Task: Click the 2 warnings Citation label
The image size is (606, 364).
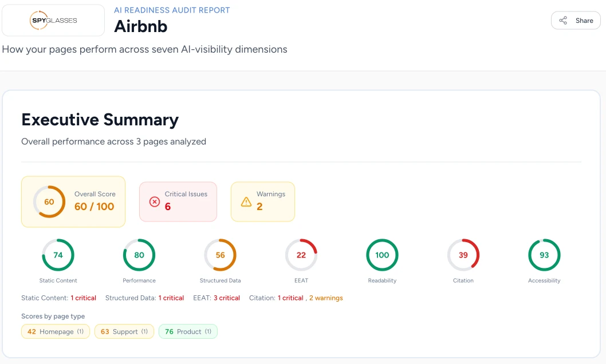Action: (326, 298)
